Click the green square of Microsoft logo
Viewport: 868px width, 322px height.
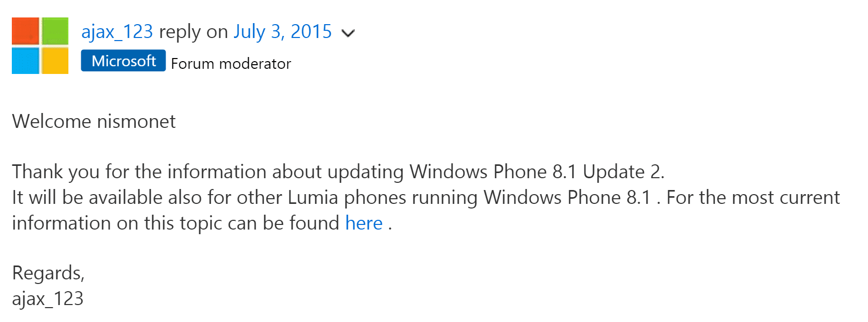[55, 31]
